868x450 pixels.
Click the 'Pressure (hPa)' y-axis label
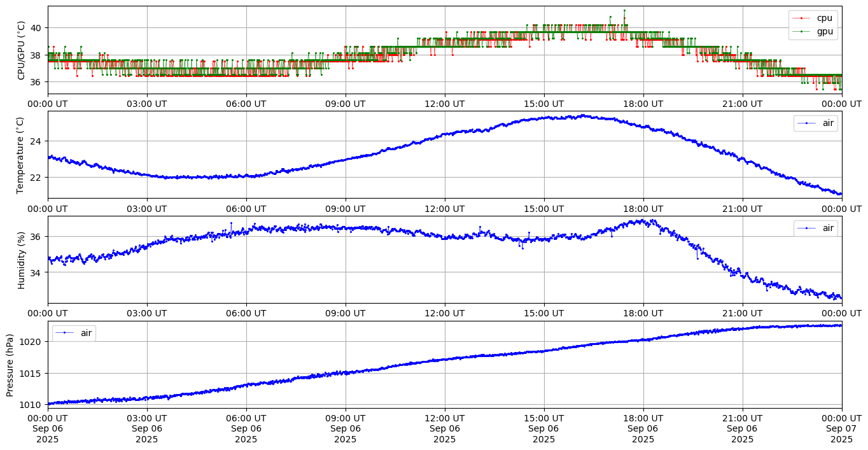point(10,365)
